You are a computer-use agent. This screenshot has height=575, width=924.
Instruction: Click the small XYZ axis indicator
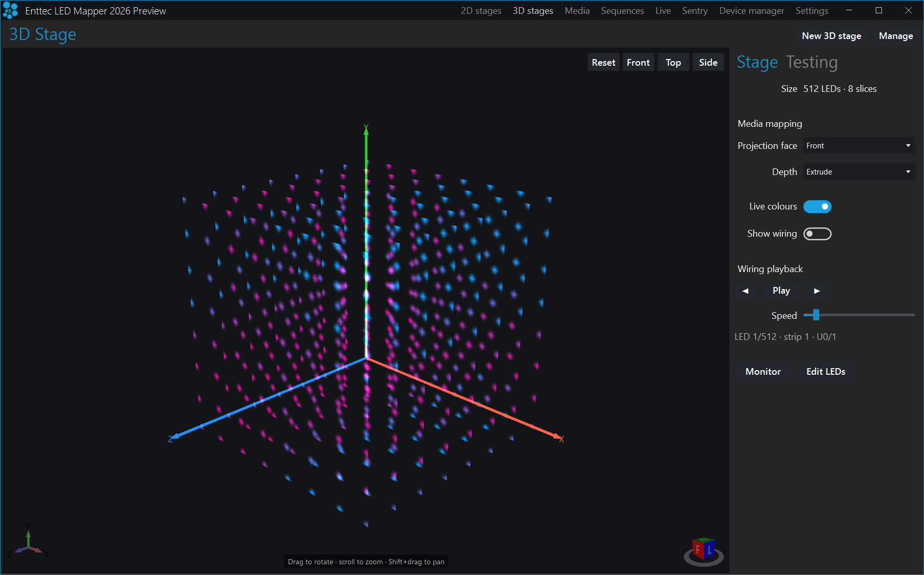click(29, 542)
